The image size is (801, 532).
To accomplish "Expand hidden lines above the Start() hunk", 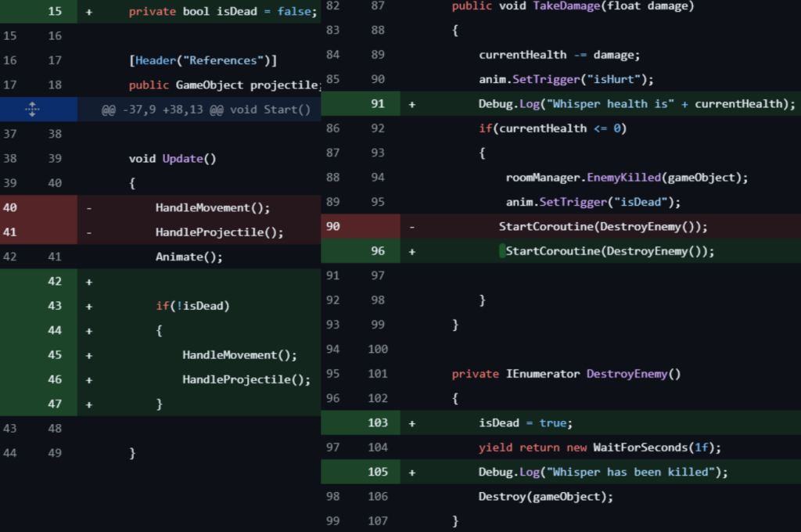I will (32, 109).
